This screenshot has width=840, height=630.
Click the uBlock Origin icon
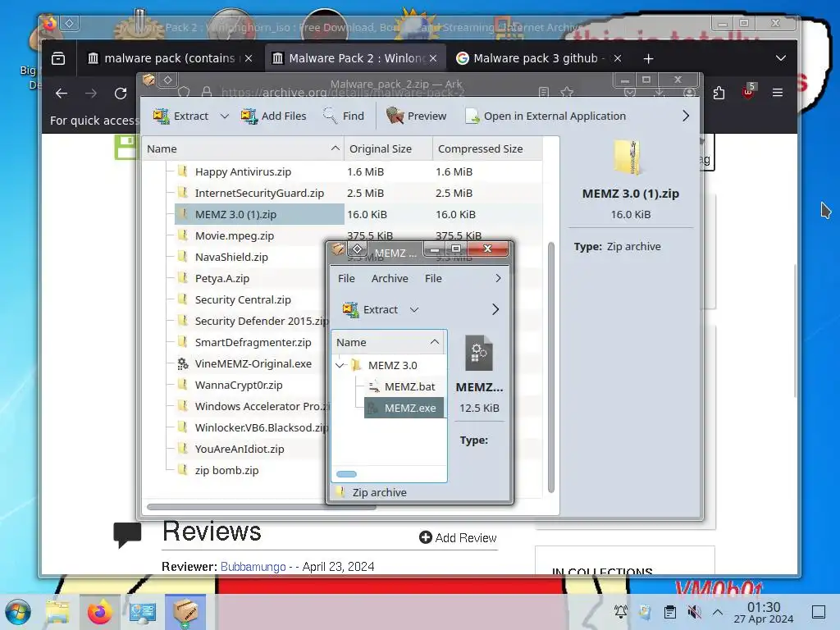(748, 92)
